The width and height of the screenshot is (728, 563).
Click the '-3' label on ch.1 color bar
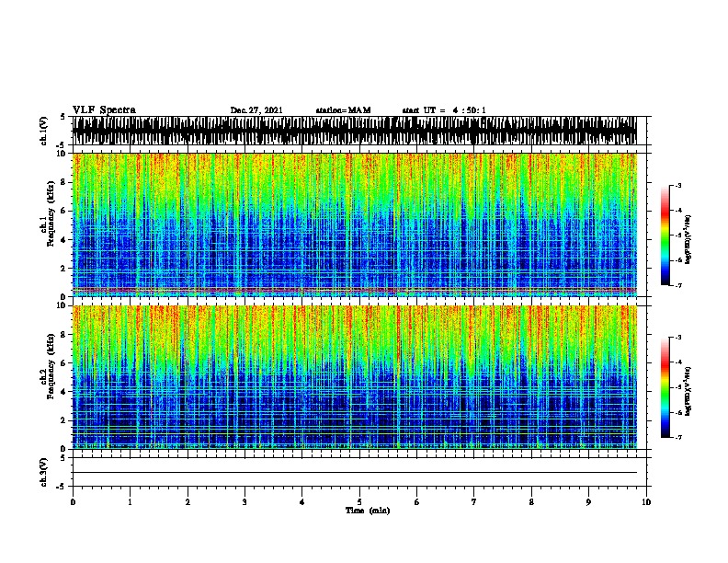coord(678,186)
